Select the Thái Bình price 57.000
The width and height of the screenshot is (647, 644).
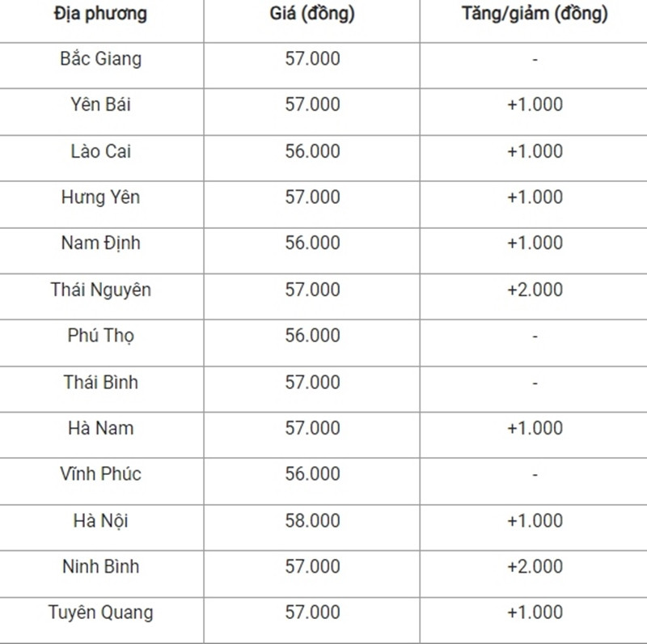click(312, 382)
